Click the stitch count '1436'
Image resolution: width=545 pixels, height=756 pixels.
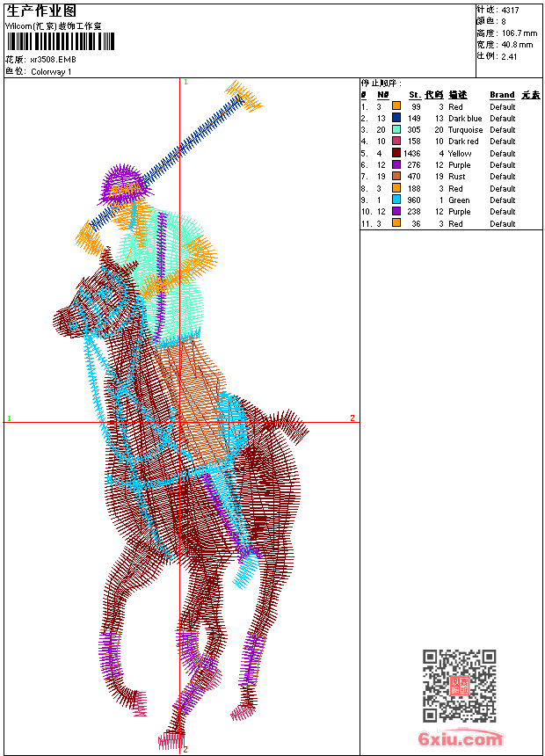point(412,154)
